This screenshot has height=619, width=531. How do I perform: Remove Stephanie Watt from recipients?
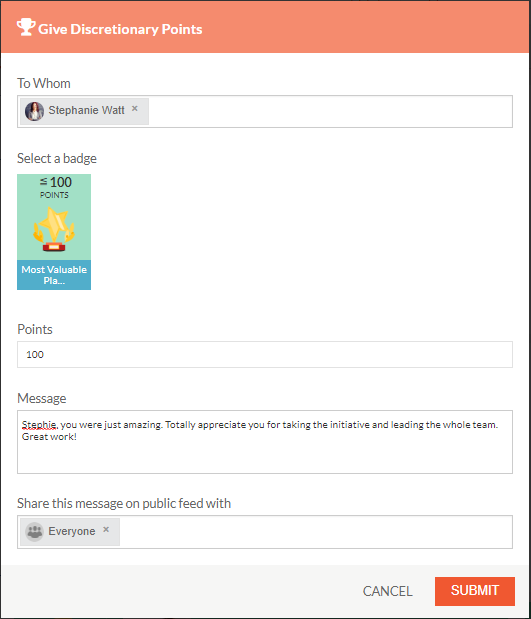[135, 109]
